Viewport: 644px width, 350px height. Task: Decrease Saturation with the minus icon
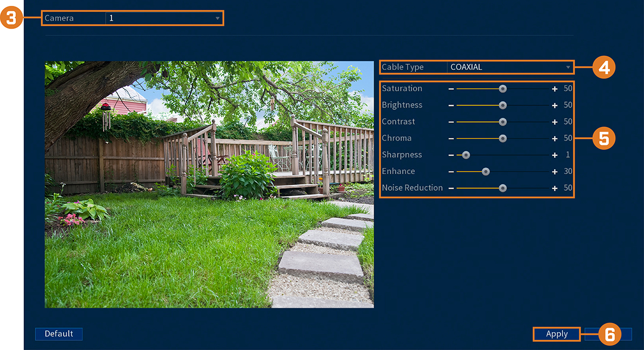(x=451, y=88)
